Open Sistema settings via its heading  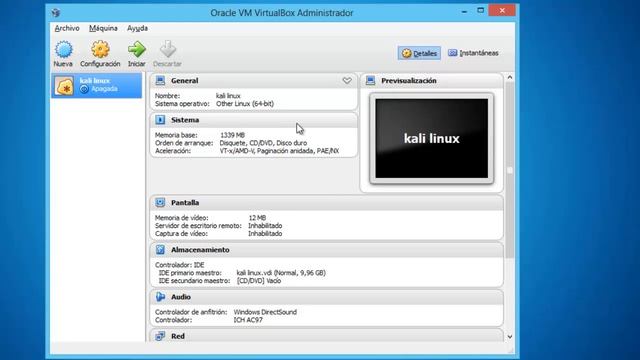[x=185, y=120]
